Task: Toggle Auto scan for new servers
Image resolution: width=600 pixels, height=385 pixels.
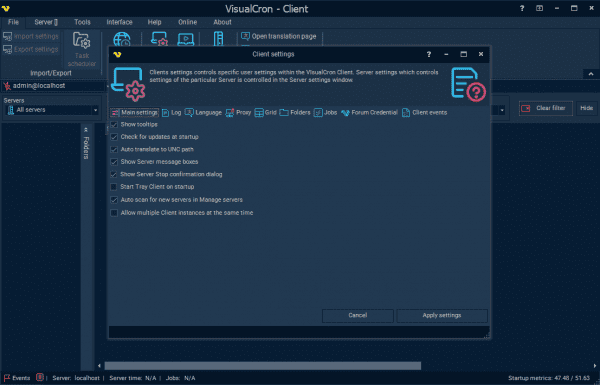Action: pyautogui.click(x=114, y=200)
